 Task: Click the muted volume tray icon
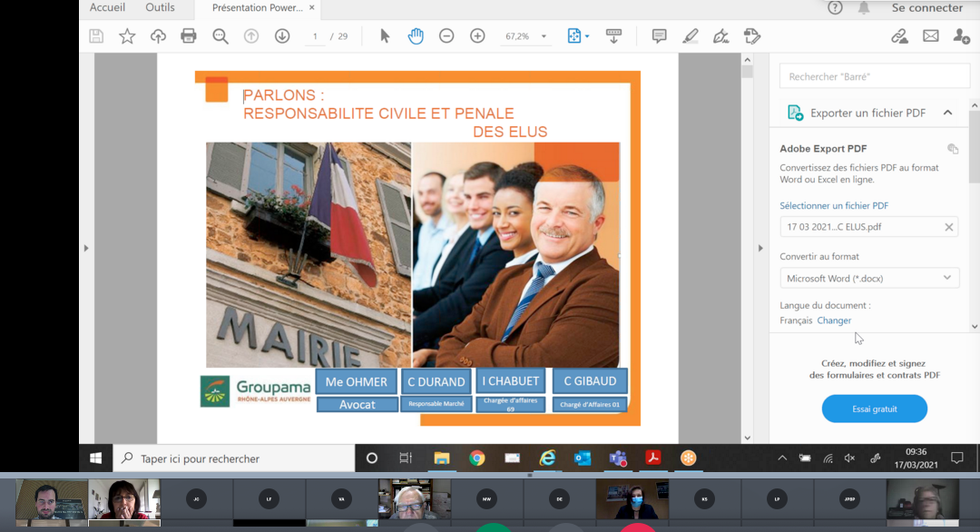click(849, 458)
